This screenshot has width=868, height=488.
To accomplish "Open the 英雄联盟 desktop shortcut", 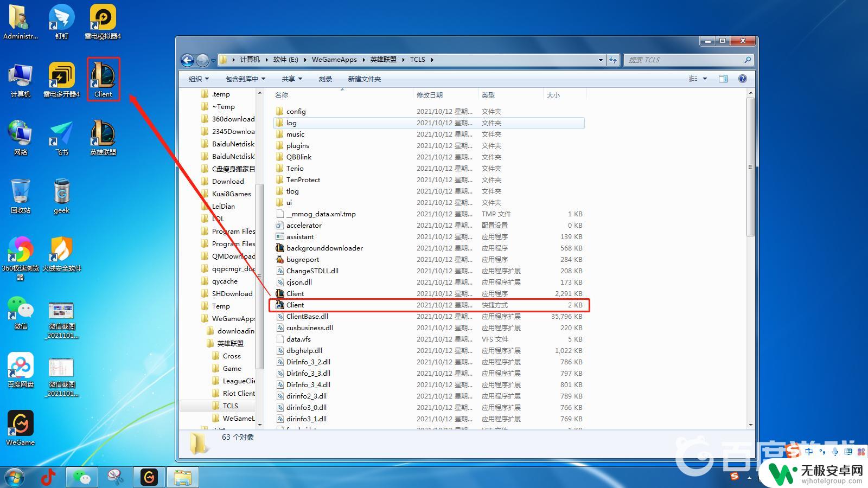I will [x=103, y=138].
